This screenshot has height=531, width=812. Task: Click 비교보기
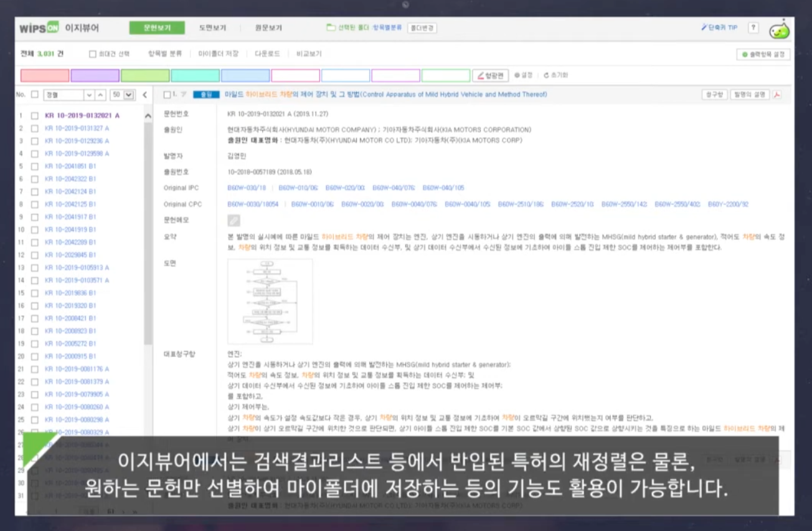309,54
